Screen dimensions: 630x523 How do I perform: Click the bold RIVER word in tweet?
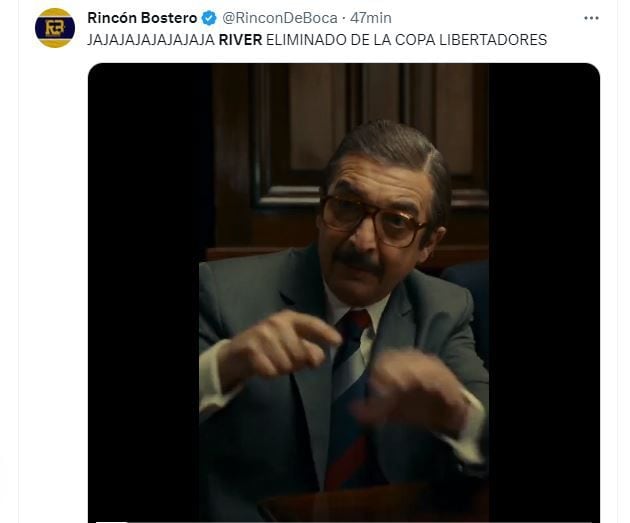click(x=240, y=40)
